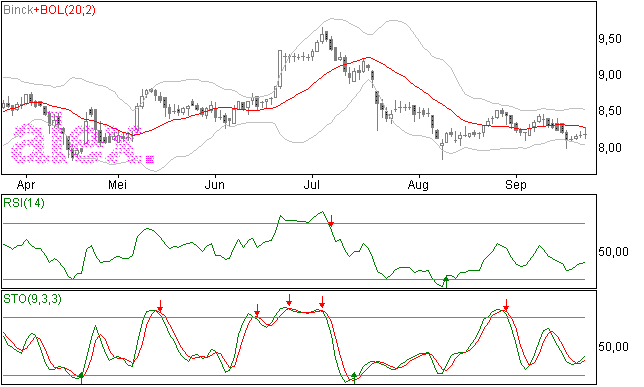Click the Jun month label
The image size is (644, 387).
point(215,185)
